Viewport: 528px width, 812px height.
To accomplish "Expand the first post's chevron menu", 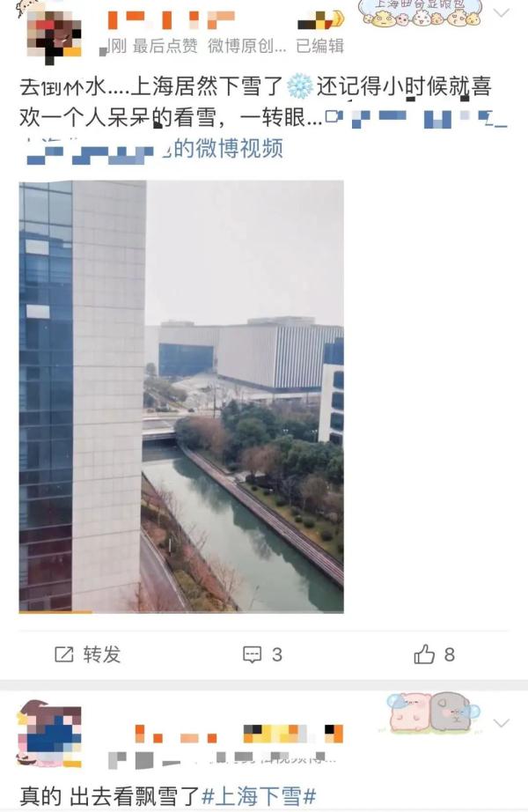I will (501, 13).
